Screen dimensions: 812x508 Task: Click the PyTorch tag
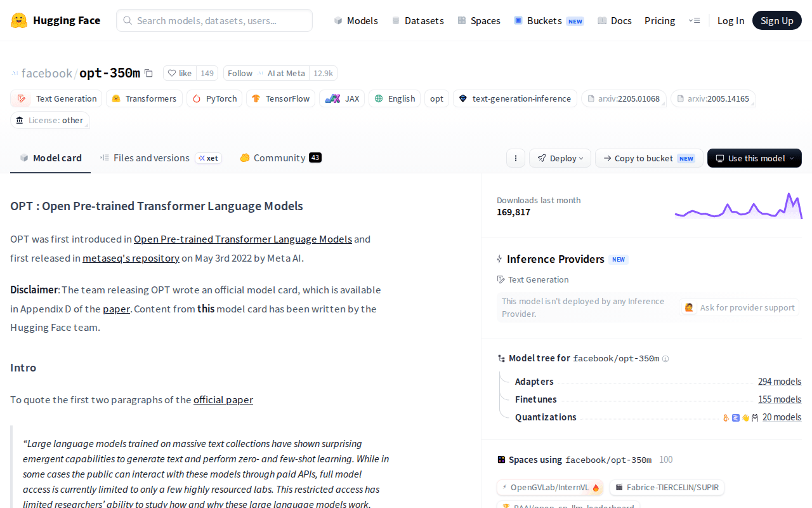point(214,98)
